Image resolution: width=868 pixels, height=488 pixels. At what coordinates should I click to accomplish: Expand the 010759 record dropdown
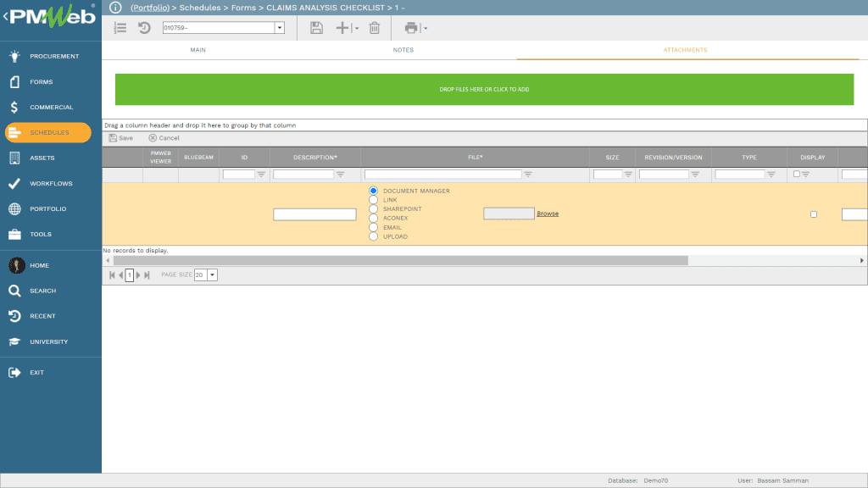click(x=280, y=28)
